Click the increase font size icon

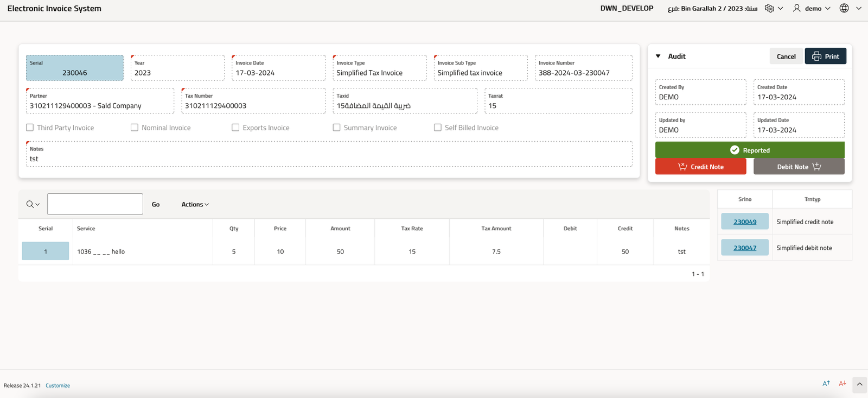(826, 383)
